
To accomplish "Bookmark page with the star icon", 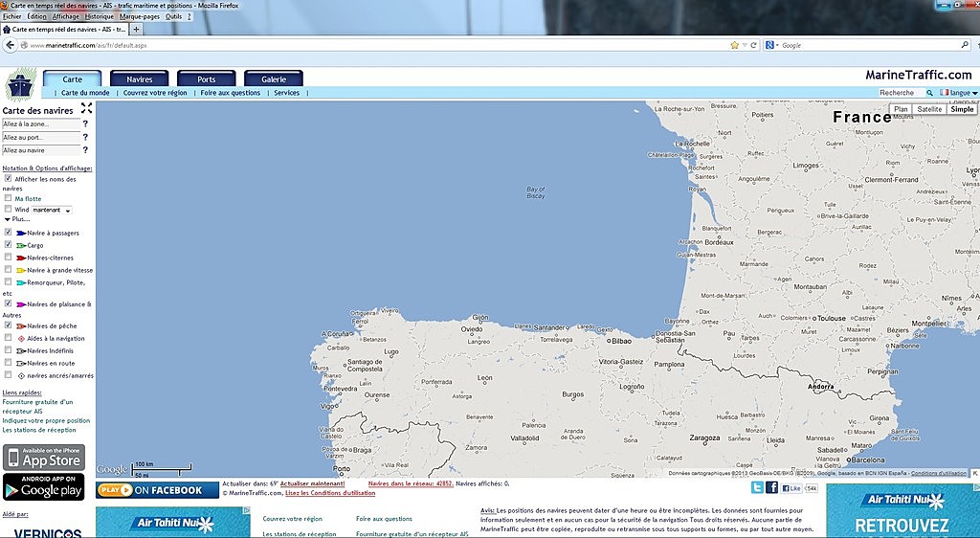I will (x=734, y=45).
